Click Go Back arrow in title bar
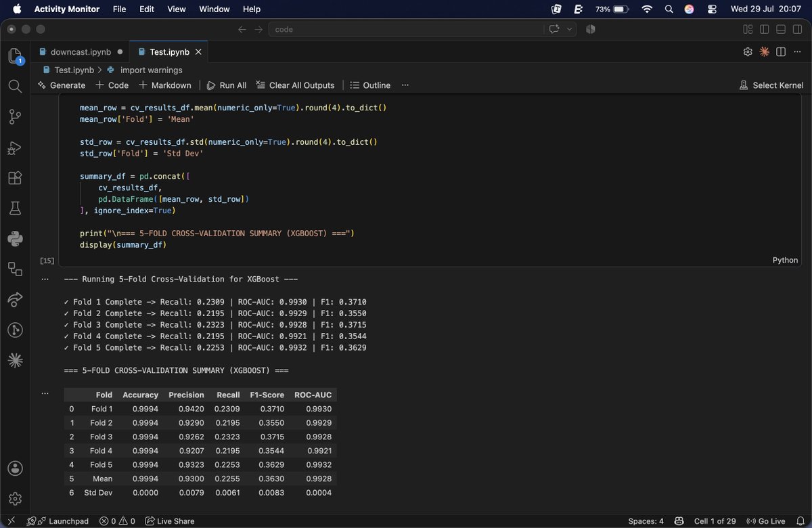The width and height of the screenshot is (812, 528). [242, 29]
